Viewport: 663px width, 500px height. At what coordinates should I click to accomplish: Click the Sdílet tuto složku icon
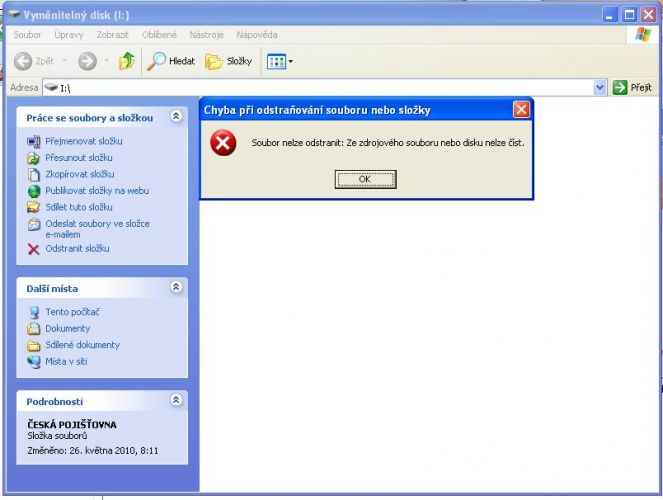point(33,207)
